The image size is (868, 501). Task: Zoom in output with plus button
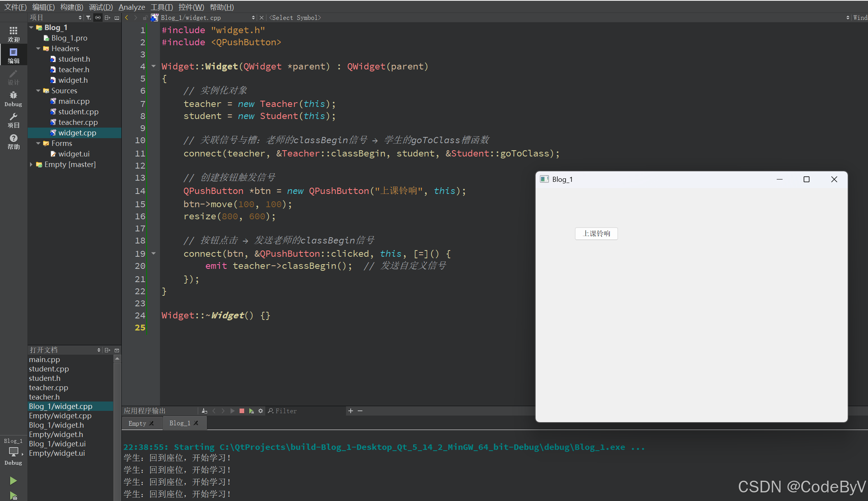[x=350, y=411]
